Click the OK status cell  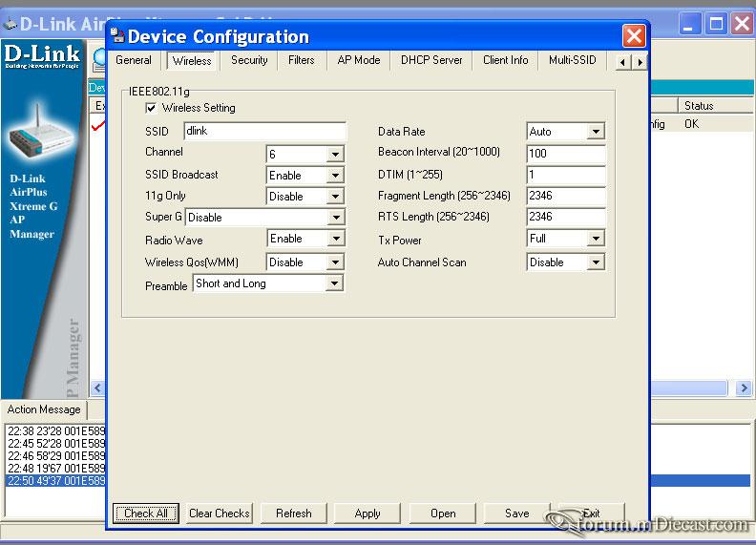point(691,124)
